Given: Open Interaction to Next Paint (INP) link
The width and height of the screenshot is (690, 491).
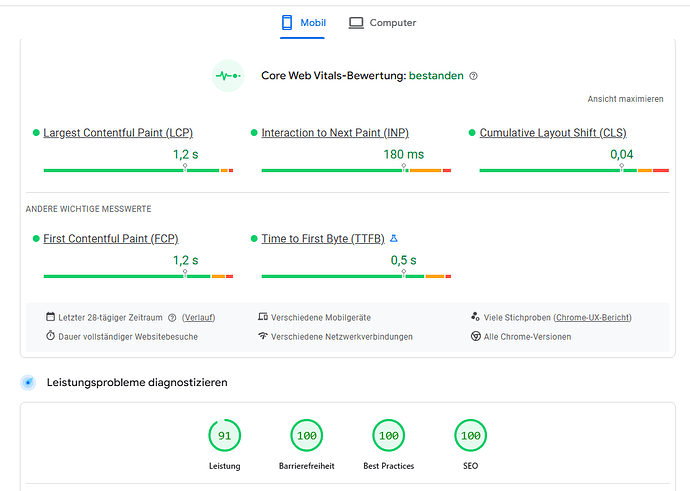Looking at the screenshot, I should coord(335,133).
